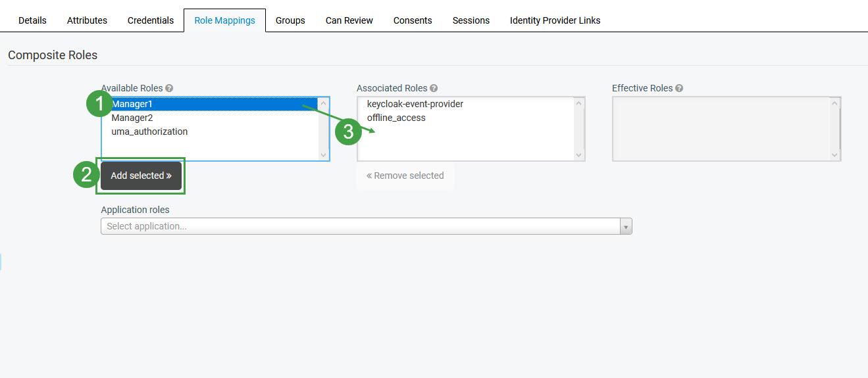Select Manager2 in Available Roles
This screenshot has height=378, width=868.
(x=132, y=118)
